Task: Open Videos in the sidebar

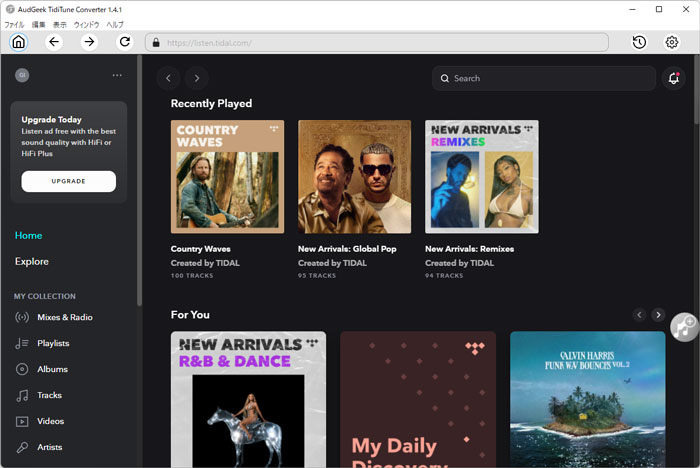Action: [x=40, y=421]
